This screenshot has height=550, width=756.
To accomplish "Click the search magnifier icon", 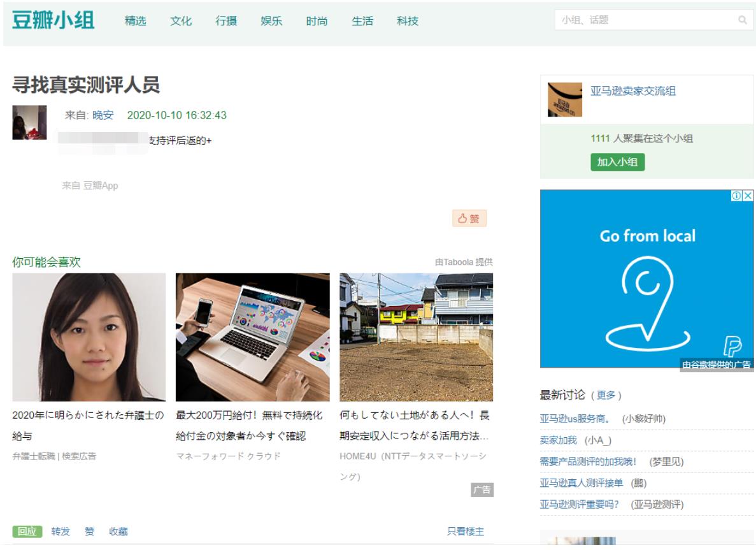I will coord(743,21).
